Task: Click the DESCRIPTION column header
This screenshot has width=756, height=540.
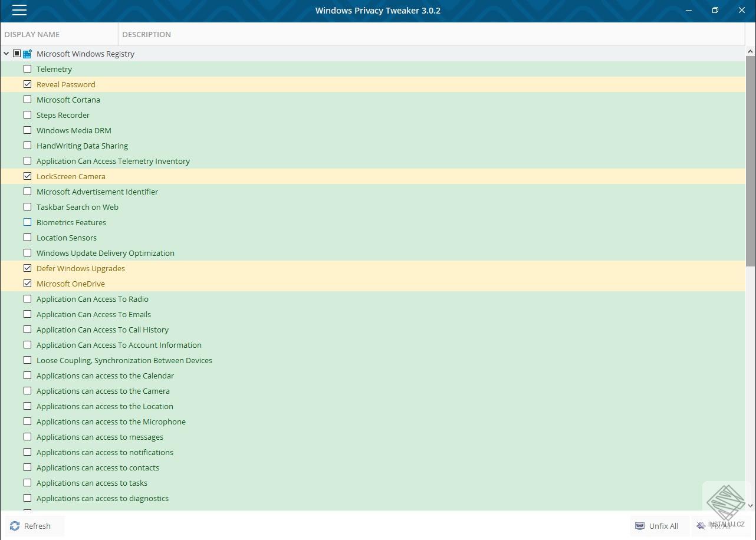Action: pos(432,34)
